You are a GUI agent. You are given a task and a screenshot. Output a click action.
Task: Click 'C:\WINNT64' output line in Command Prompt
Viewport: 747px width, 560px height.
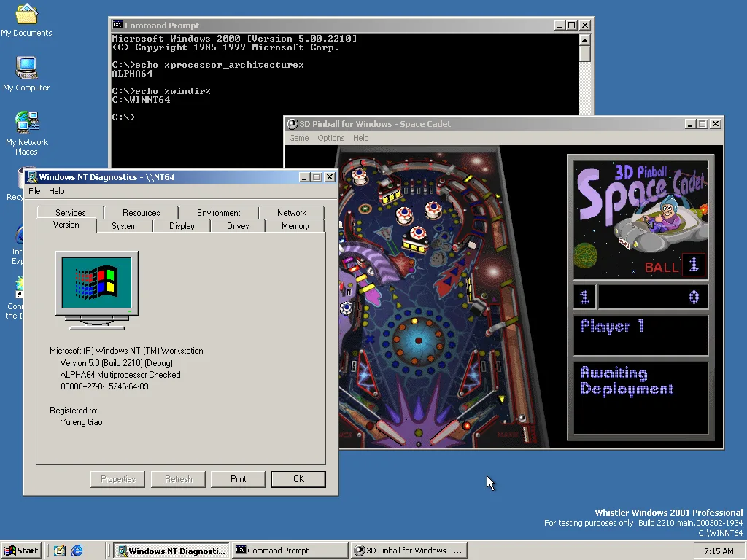pyautogui.click(x=141, y=99)
